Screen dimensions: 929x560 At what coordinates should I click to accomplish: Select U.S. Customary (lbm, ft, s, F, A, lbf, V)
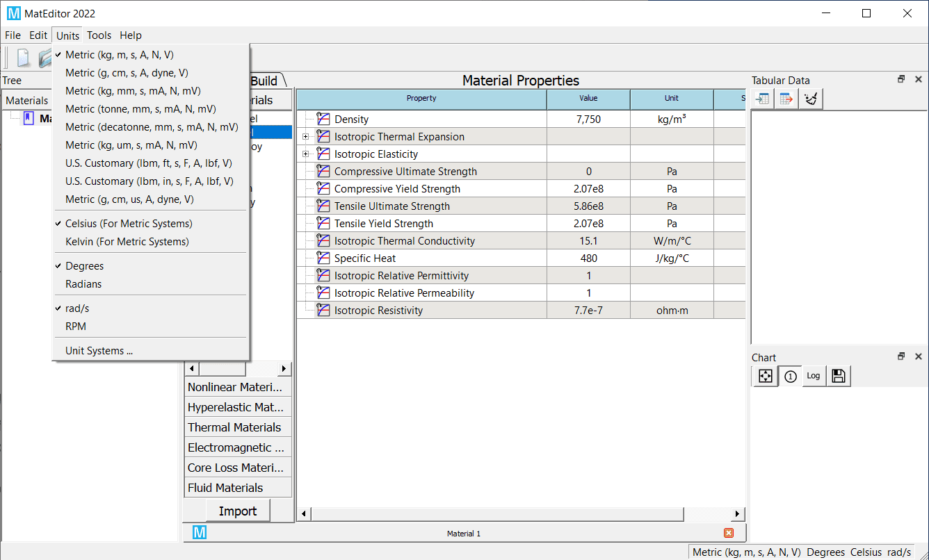151,163
